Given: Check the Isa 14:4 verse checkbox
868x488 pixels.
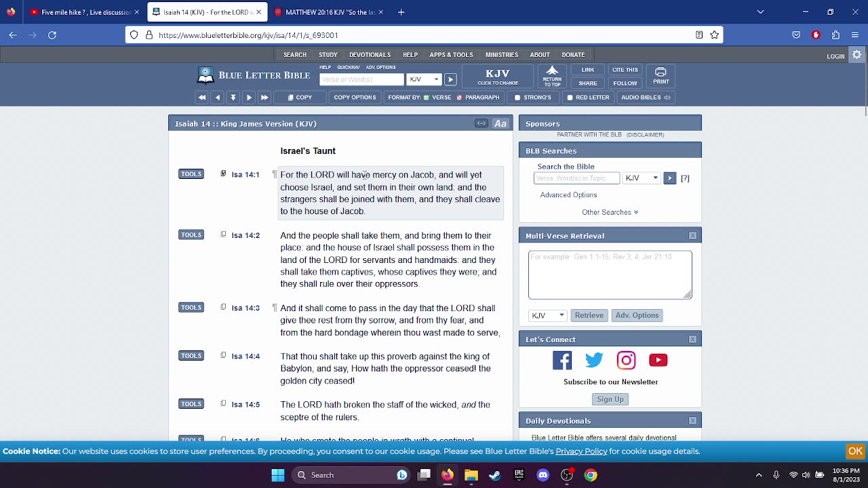Looking at the screenshot, I should coord(223,355).
